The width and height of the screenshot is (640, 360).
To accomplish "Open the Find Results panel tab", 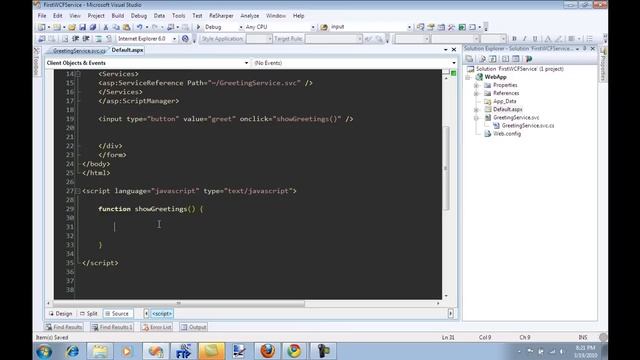I will point(64,327).
